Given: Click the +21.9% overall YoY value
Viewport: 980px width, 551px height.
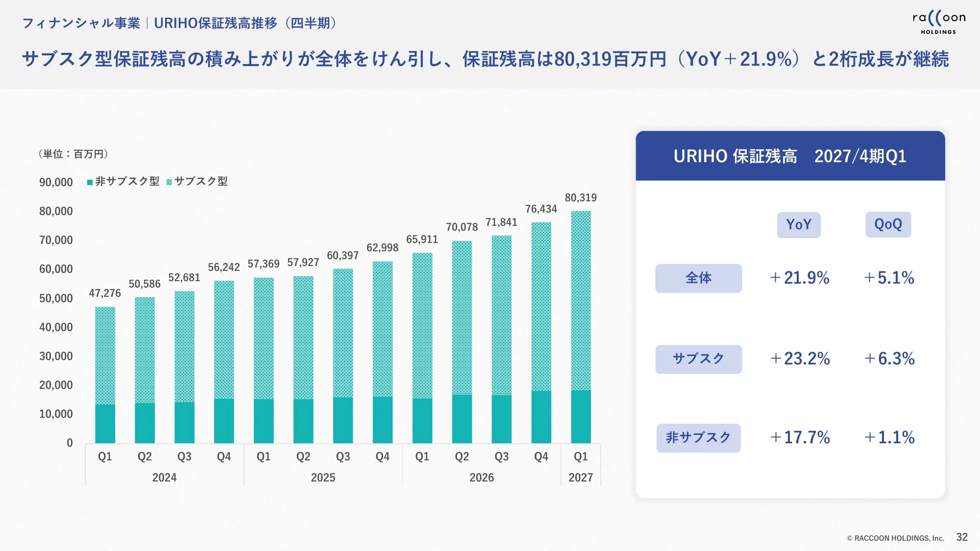Looking at the screenshot, I should click(x=800, y=278).
